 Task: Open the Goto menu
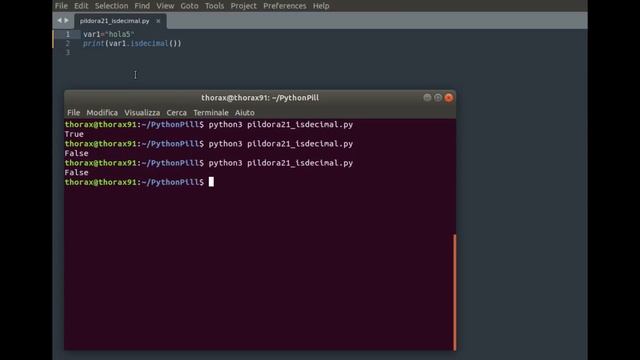pyautogui.click(x=189, y=6)
